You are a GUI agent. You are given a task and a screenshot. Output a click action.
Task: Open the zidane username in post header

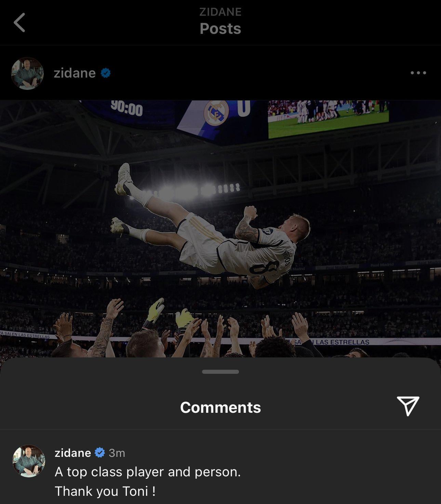(75, 73)
